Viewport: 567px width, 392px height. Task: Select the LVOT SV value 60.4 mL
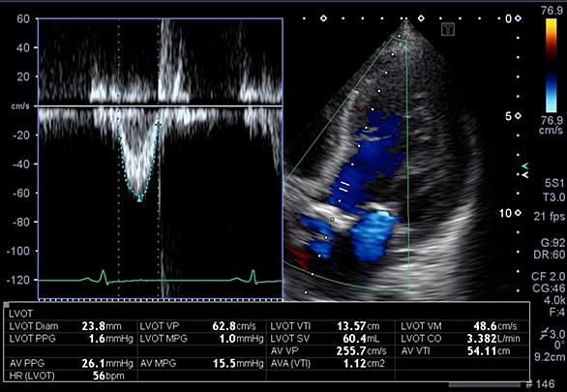coord(361,339)
